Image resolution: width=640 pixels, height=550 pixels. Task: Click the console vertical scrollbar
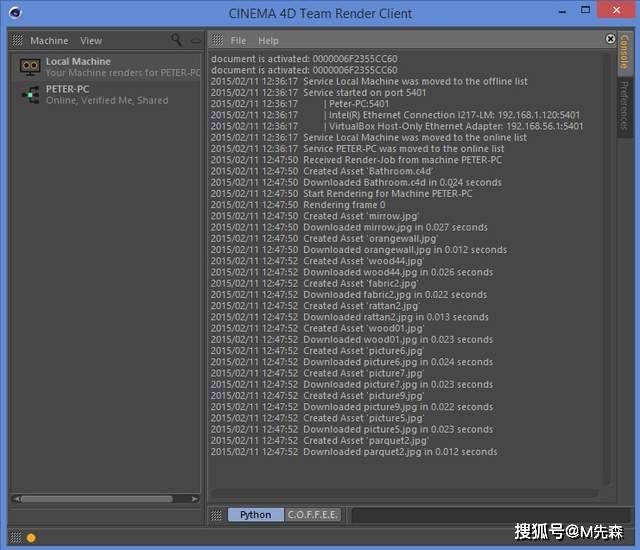coord(607,269)
